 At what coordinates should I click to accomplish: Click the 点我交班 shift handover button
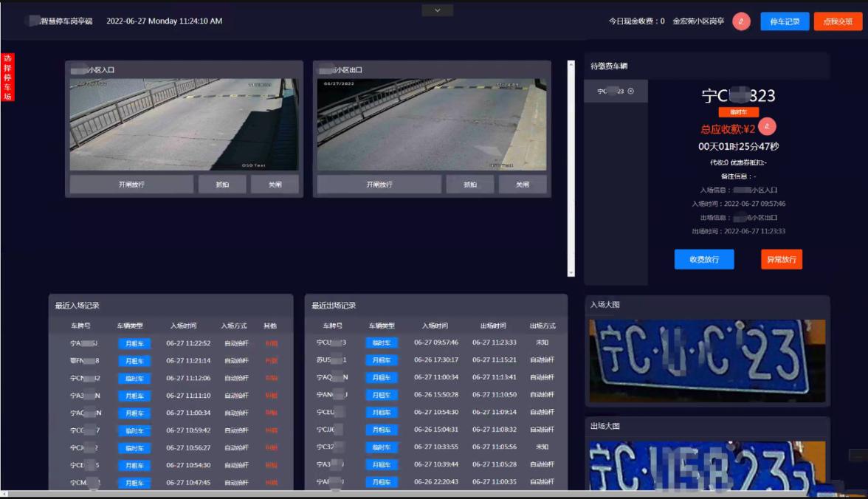click(x=838, y=21)
